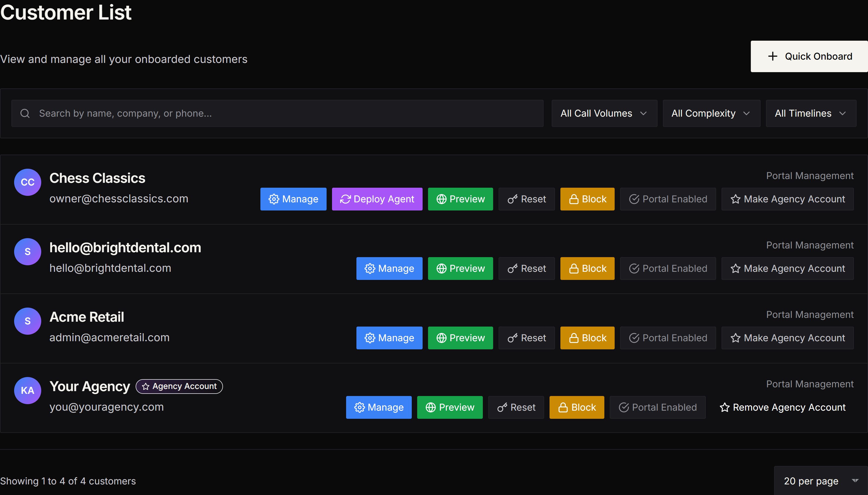This screenshot has height=495, width=868.
Task: Open the All Call Volumes dropdown
Action: 604,113
